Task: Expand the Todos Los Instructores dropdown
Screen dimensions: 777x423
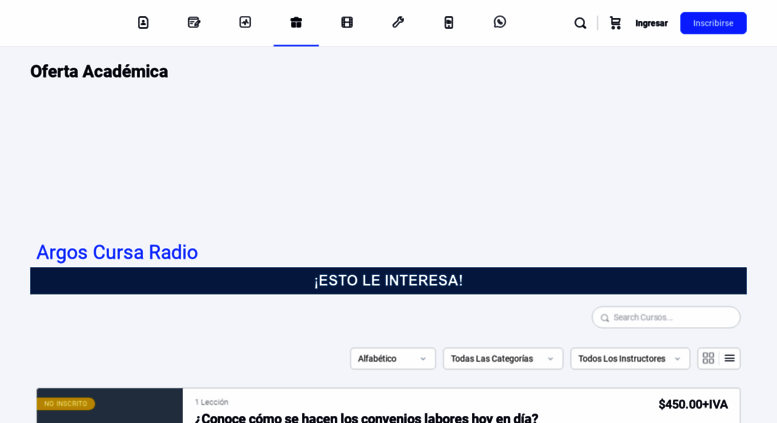Action: coord(630,359)
